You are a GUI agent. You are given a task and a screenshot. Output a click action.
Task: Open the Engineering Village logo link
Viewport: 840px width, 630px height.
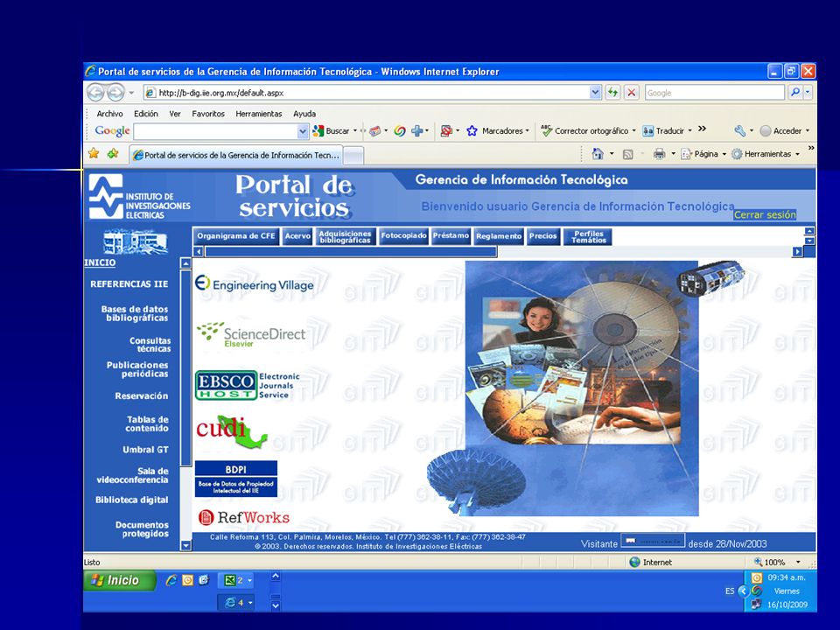coord(254,283)
